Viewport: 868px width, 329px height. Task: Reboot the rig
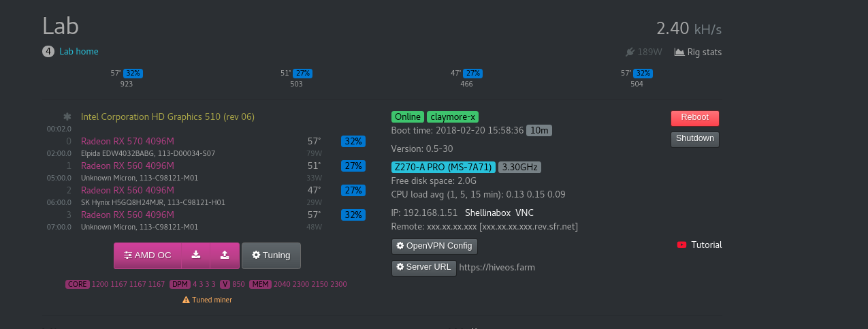(x=694, y=118)
